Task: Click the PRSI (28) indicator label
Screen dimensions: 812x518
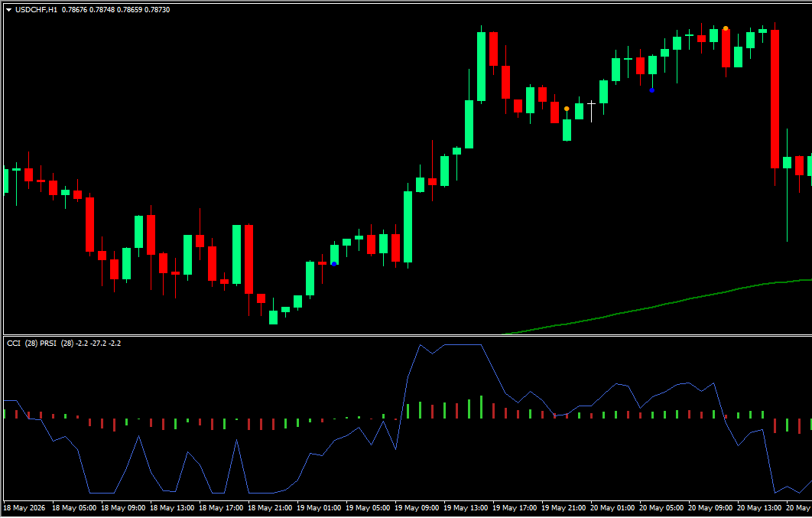Action: point(57,343)
